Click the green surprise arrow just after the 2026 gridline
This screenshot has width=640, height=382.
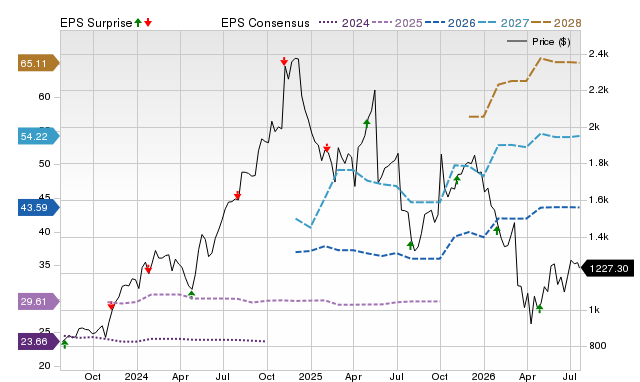497,230
